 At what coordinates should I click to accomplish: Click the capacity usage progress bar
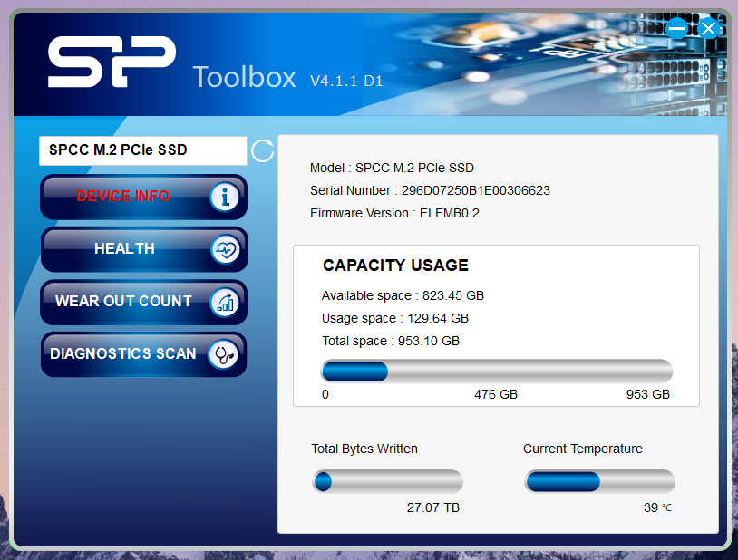click(497, 372)
